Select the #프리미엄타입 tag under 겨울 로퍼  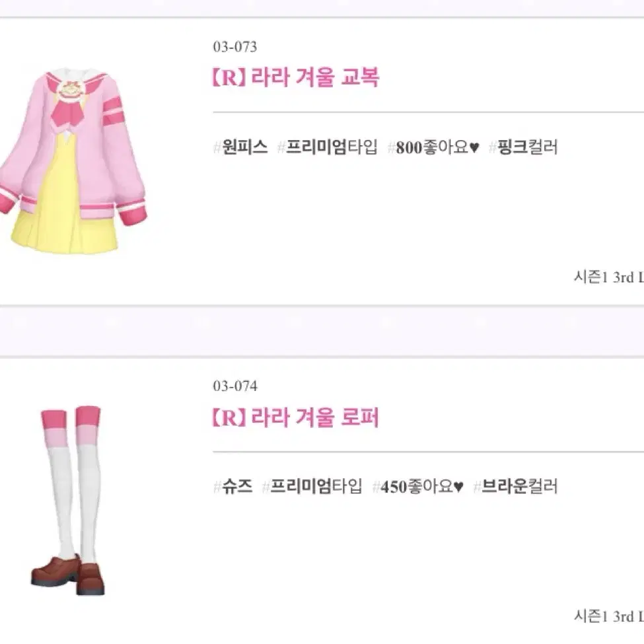point(312,487)
